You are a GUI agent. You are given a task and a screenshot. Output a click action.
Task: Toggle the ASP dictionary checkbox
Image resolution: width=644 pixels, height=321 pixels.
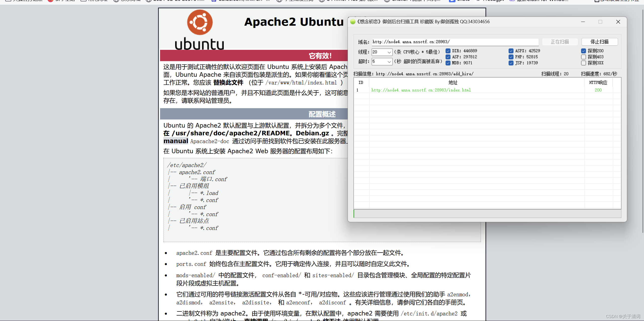[448, 57]
